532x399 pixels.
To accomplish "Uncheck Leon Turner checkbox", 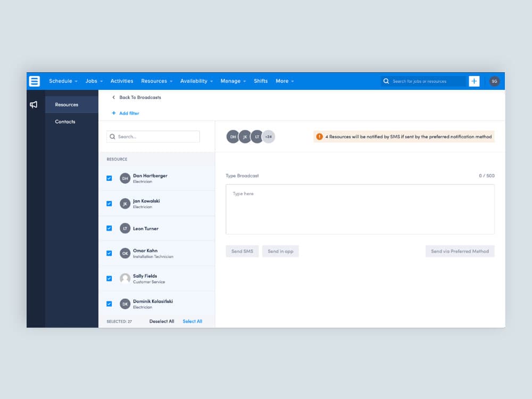I will click(x=109, y=228).
